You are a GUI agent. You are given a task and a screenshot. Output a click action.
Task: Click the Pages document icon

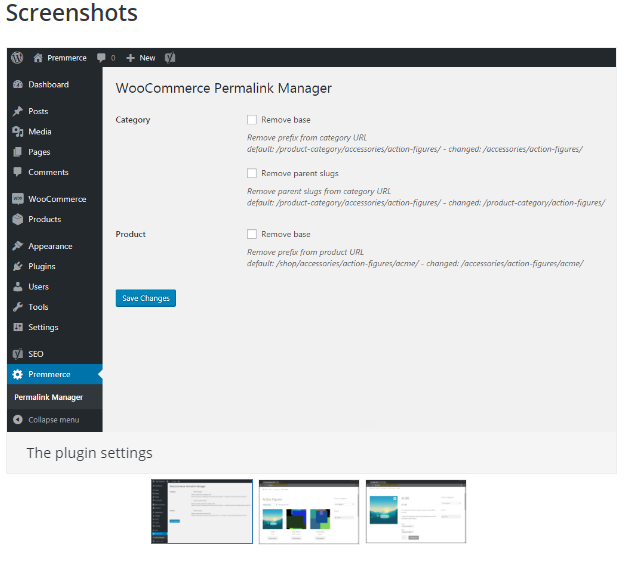pyautogui.click(x=18, y=152)
